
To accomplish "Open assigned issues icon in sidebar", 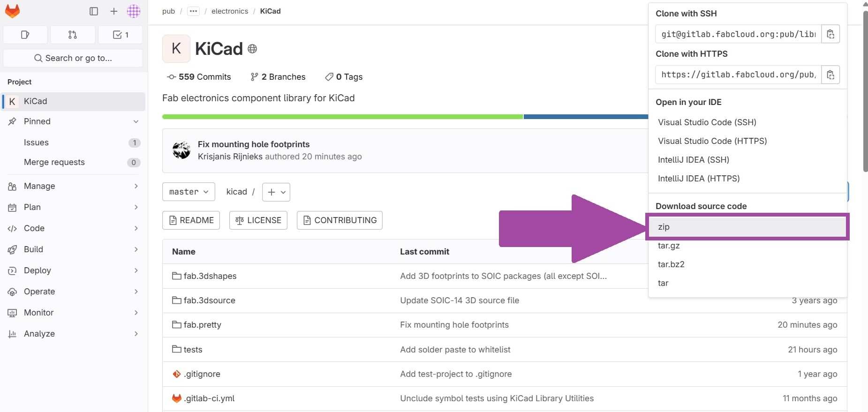I will coord(25,35).
